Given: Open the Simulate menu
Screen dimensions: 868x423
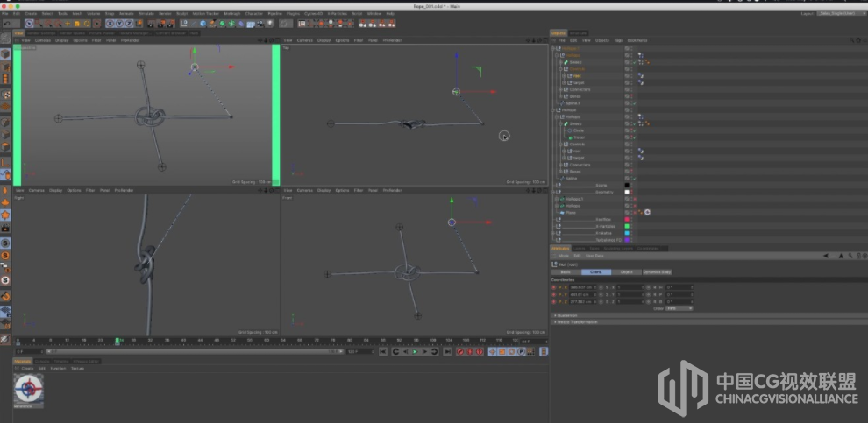Looking at the screenshot, I should pos(146,13).
